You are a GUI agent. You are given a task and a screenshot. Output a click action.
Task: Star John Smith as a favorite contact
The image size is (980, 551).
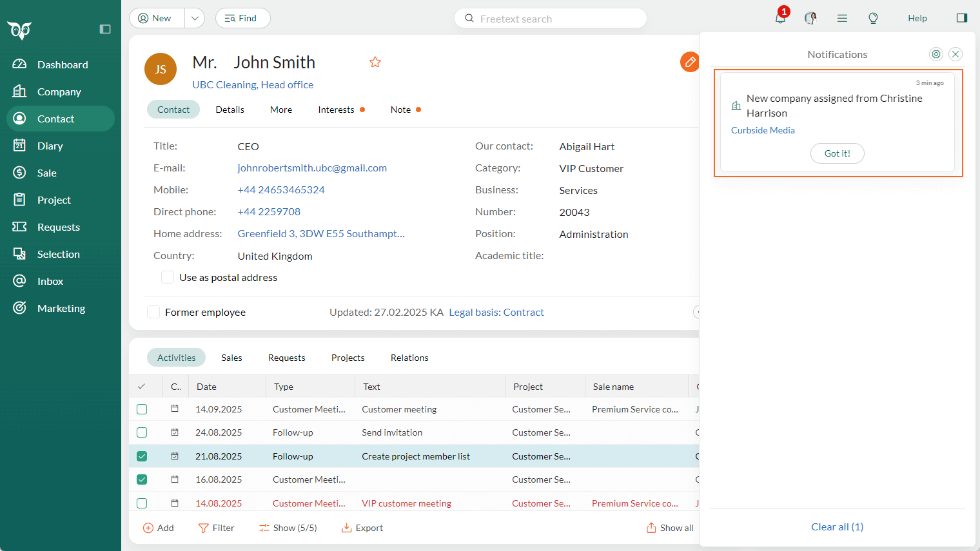coord(375,62)
